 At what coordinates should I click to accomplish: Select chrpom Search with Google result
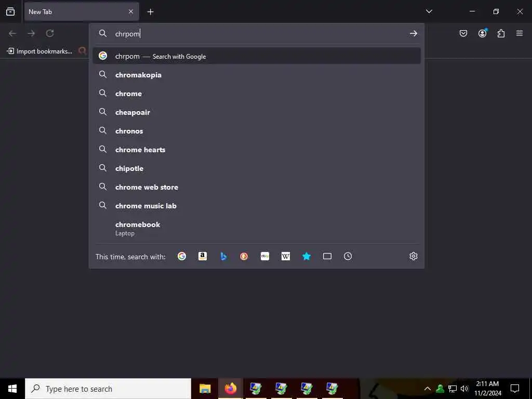pos(257,56)
